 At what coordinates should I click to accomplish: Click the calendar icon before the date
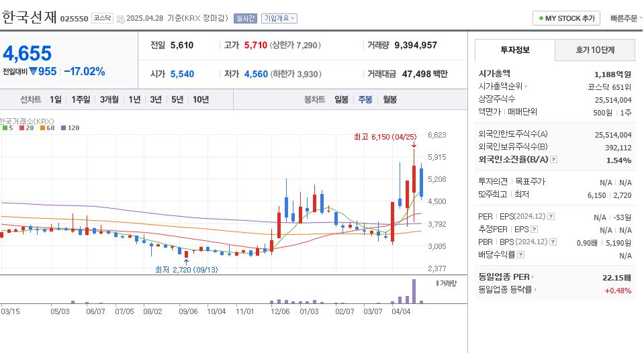(121, 19)
